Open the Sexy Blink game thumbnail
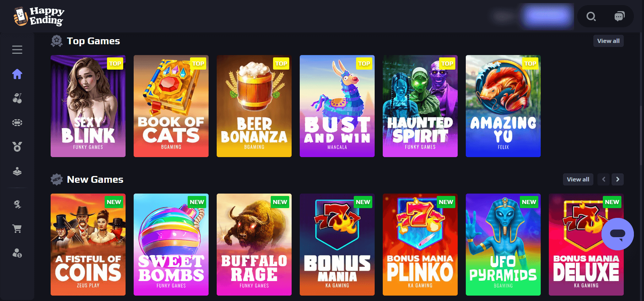Viewport: 644px width, 301px height. coord(88,106)
